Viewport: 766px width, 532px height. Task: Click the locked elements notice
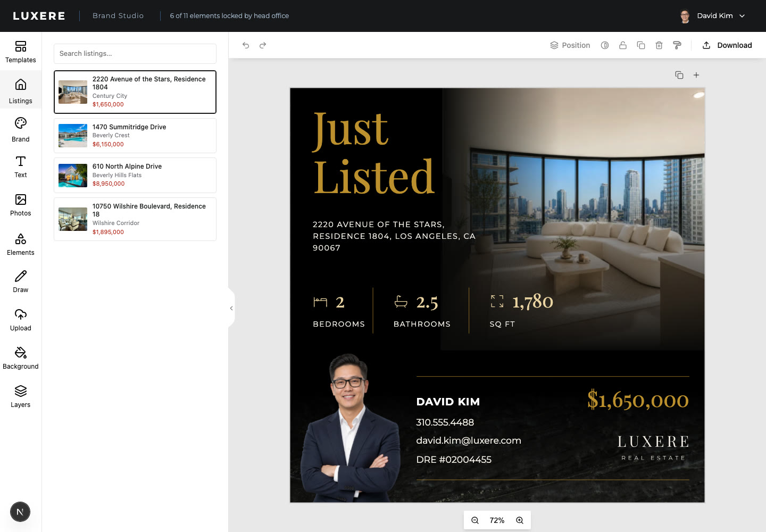coord(229,16)
